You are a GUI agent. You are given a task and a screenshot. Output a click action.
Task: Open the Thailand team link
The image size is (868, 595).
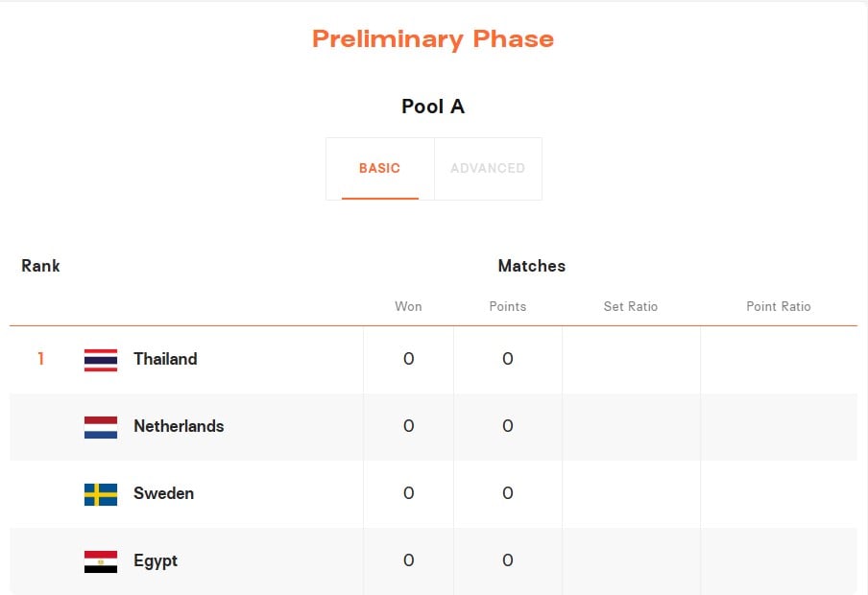(x=165, y=359)
